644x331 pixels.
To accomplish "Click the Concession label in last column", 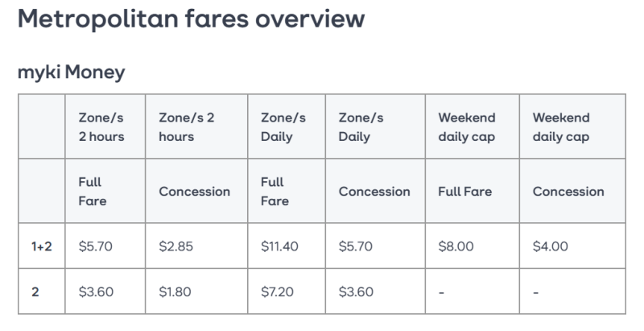I will pyautogui.click(x=568, y=192).
